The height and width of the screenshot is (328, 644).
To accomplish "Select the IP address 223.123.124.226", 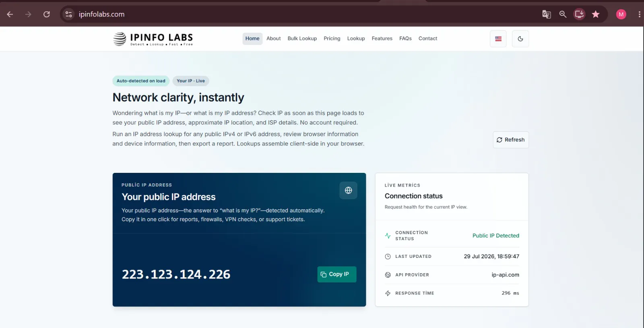I will point(176,274).
